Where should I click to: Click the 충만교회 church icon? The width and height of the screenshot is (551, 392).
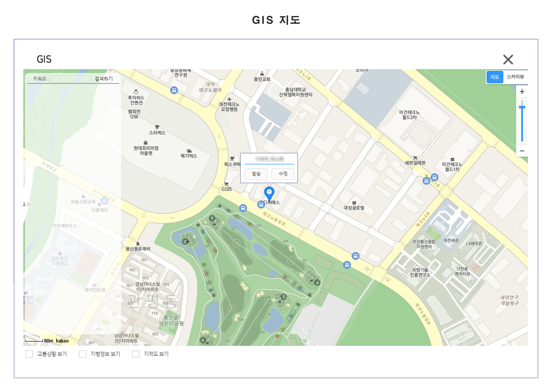[262, 73]
